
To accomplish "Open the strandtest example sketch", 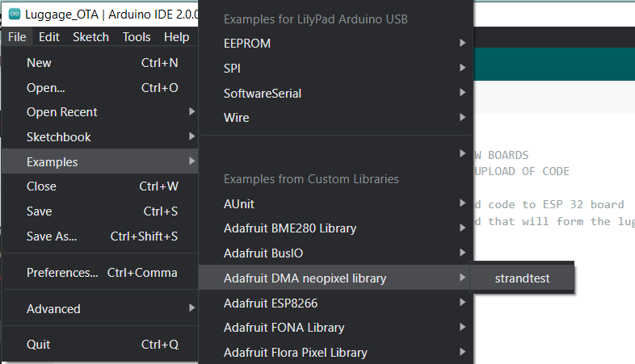I will tap(522, 278).
